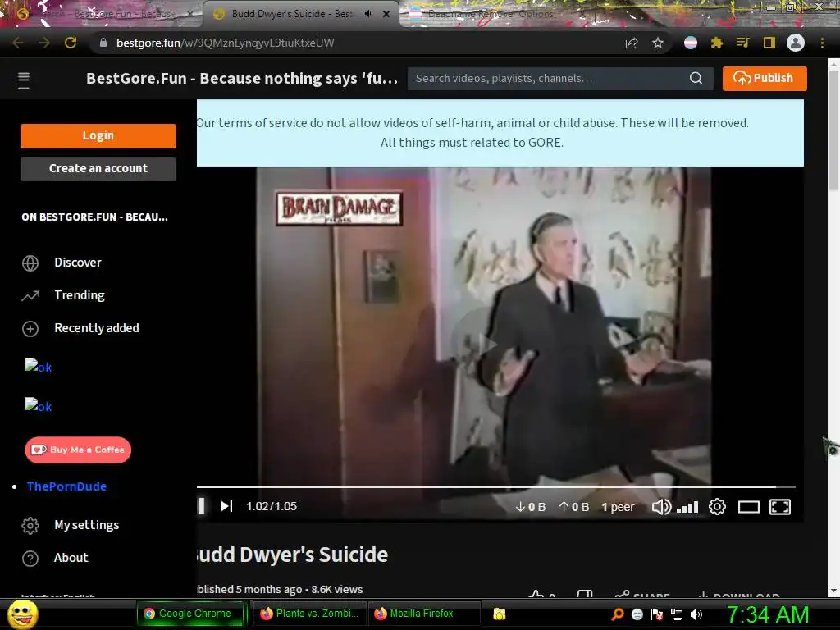This screenshot has width=840, height=630.
Task: Open the 'Recently added' section
Action: [97, 328]
